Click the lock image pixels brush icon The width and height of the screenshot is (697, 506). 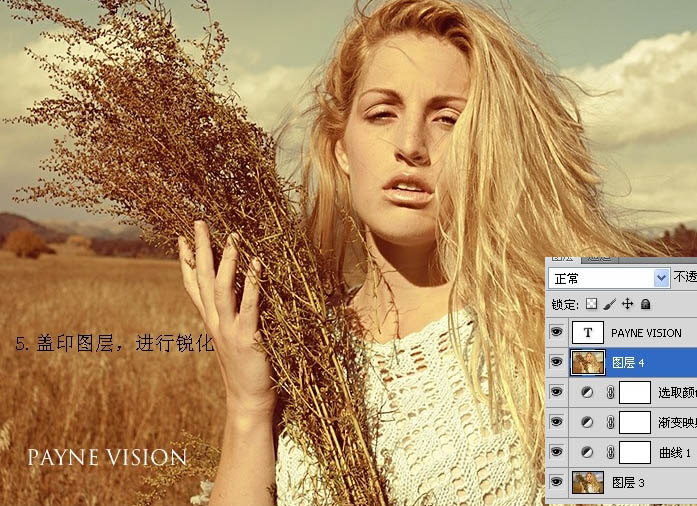(x=609, y=303)
